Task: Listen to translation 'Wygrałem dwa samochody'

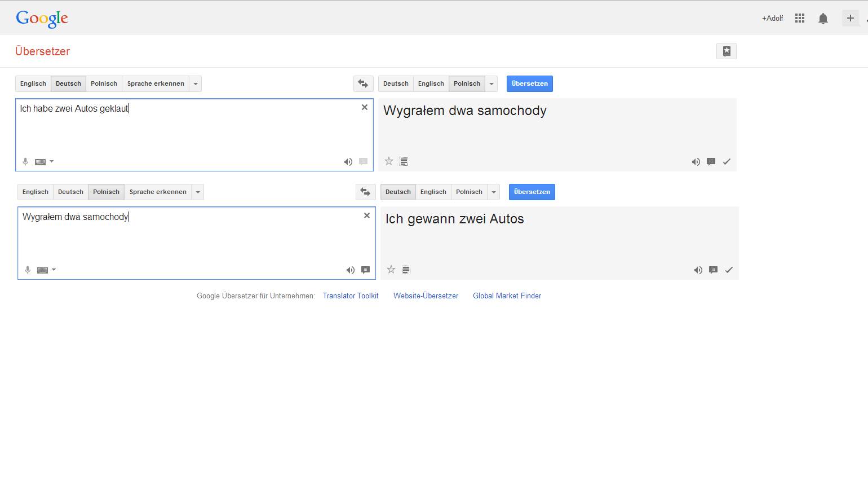Action: pos(696,162)
